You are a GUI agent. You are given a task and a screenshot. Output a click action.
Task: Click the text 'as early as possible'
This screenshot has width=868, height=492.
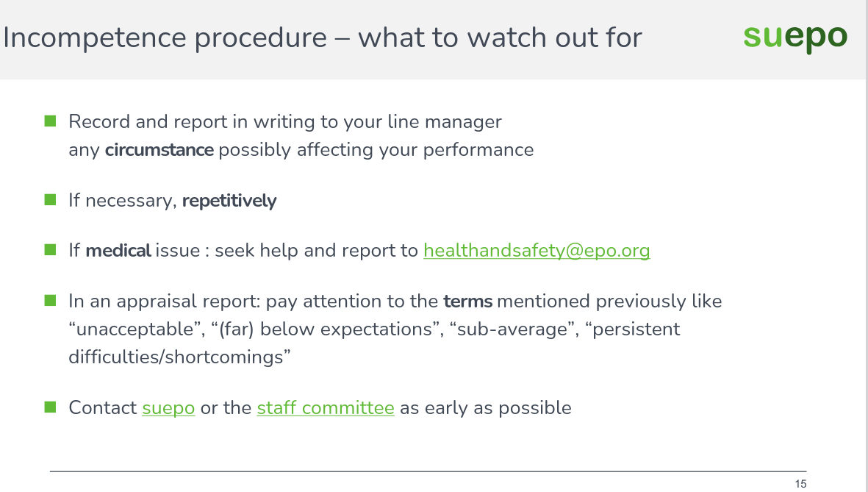click(485, 408)
